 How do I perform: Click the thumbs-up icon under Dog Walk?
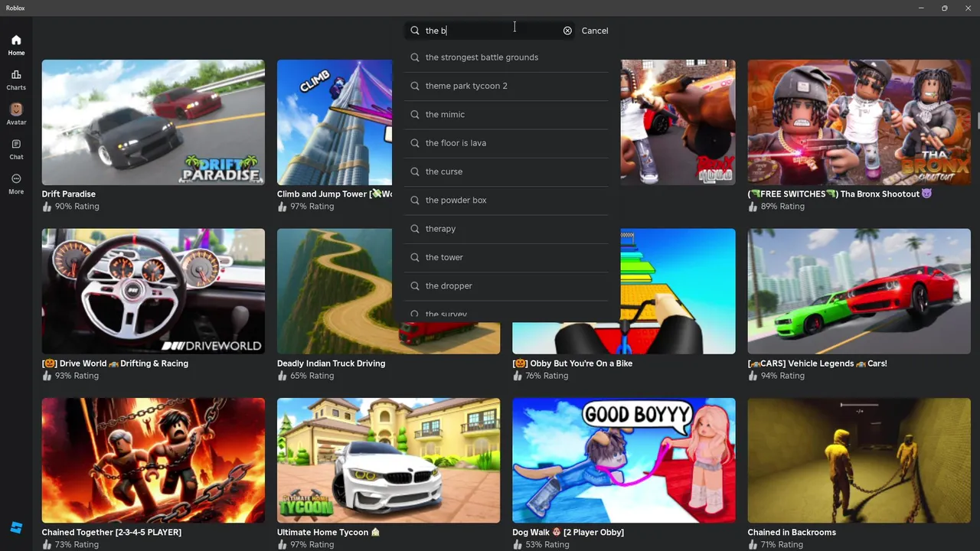(518, 545)
